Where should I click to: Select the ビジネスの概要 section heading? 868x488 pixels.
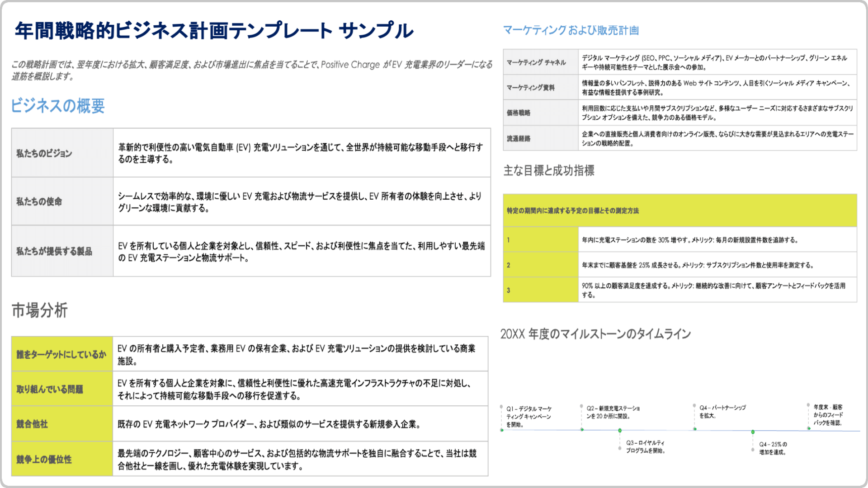pyautogui.click(x=57, y=106)
